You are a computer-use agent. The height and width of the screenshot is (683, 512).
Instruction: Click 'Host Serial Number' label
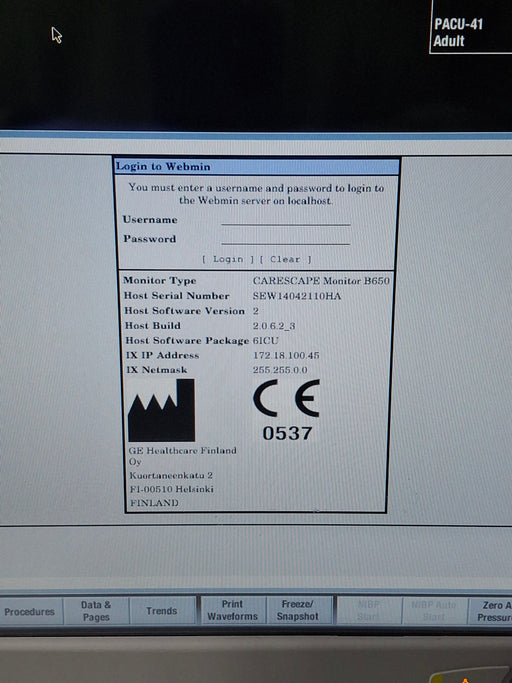click(x=176, y=296)
